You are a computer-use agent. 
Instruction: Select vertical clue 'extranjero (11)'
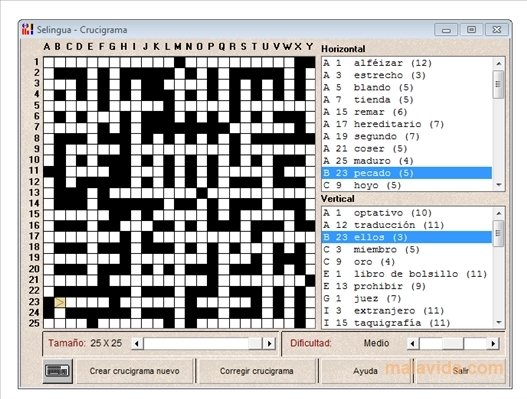click(x=407, y=311)
